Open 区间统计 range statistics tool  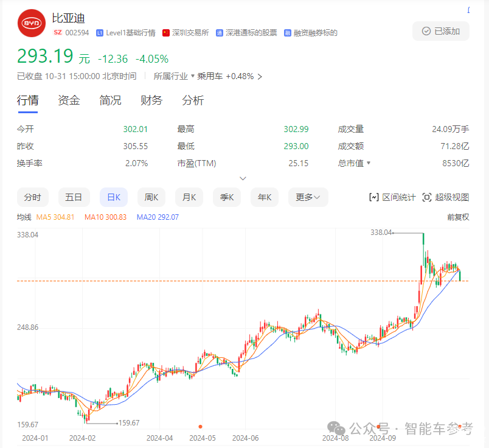(x=393, y=197)
